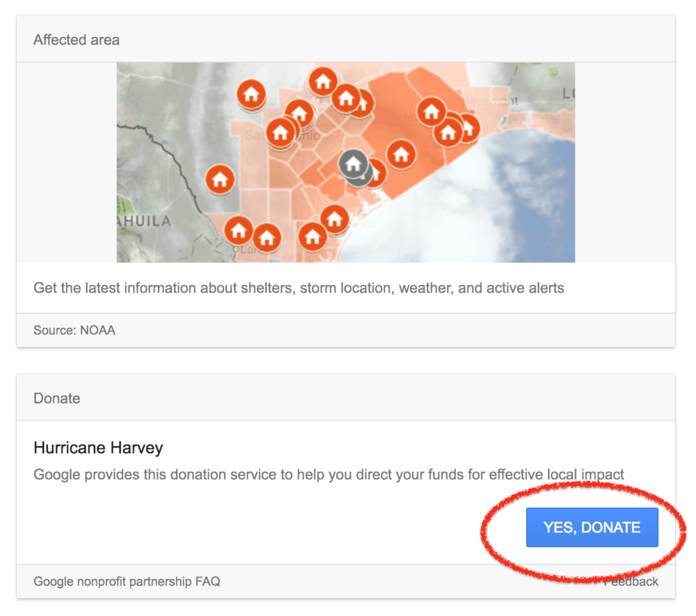
Task: Select the top-left marker of the Houston cluster
Action: tap(431, 111)
